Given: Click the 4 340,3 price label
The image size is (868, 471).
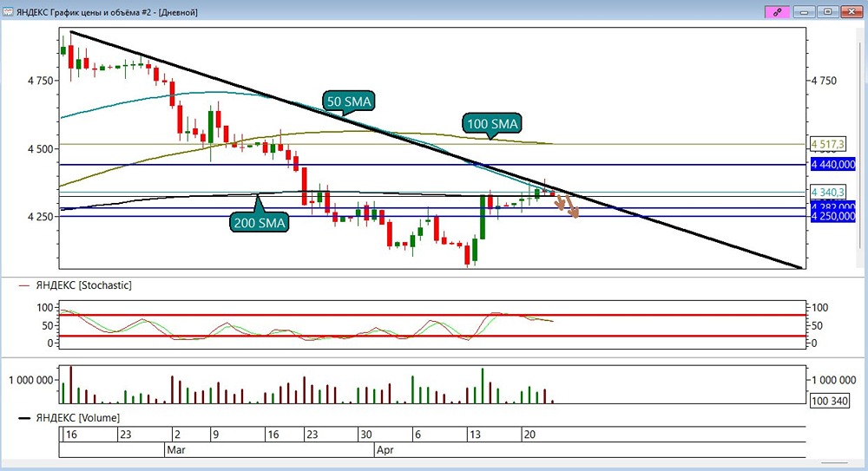Looking at the screenshot, I should pos(827,192).
